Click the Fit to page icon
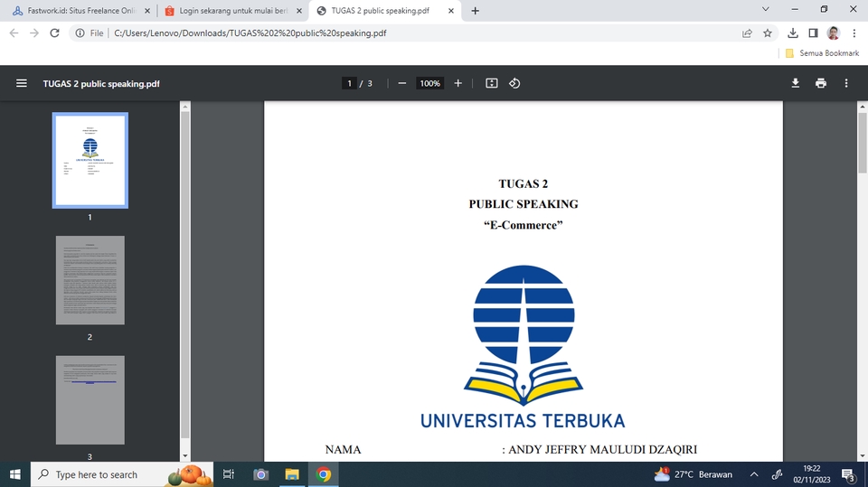The height and width of the screenshot is (487, 868). (x=492, y=83)
